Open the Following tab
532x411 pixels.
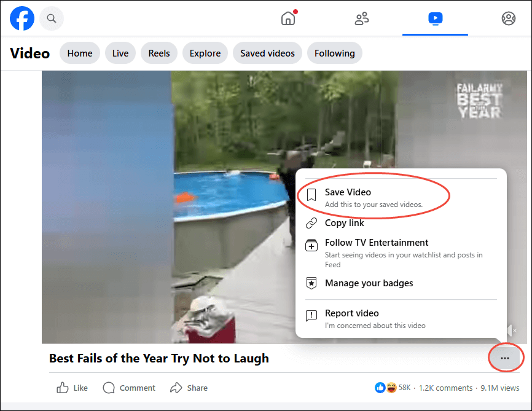point(335,53)
